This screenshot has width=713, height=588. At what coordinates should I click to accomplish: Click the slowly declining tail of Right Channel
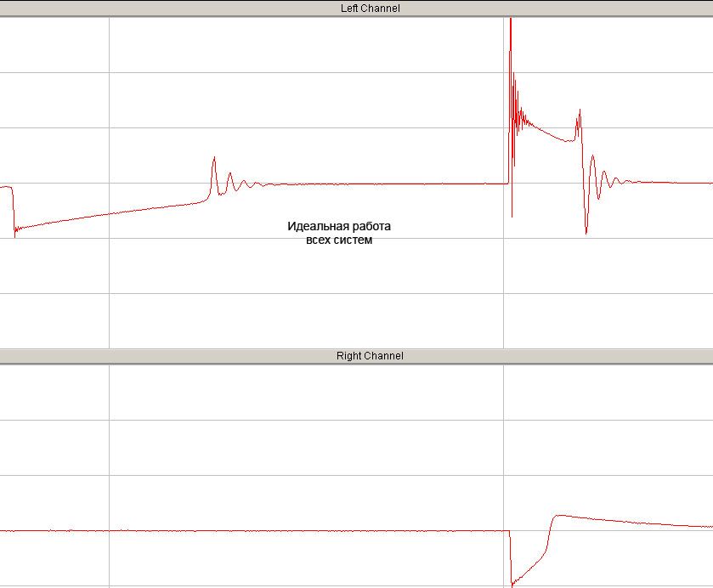(x=637, y=522)
